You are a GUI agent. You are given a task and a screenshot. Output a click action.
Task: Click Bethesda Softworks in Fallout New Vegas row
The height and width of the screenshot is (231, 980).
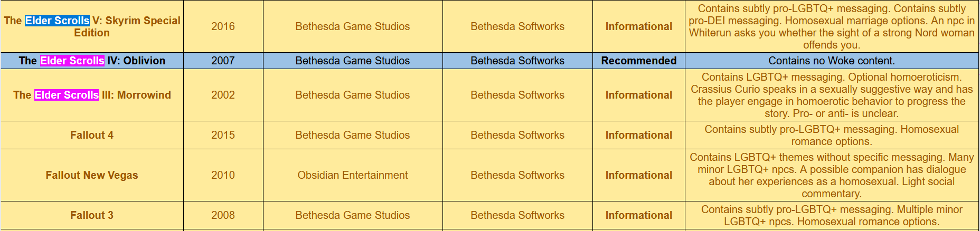click(x=517, y=175)
